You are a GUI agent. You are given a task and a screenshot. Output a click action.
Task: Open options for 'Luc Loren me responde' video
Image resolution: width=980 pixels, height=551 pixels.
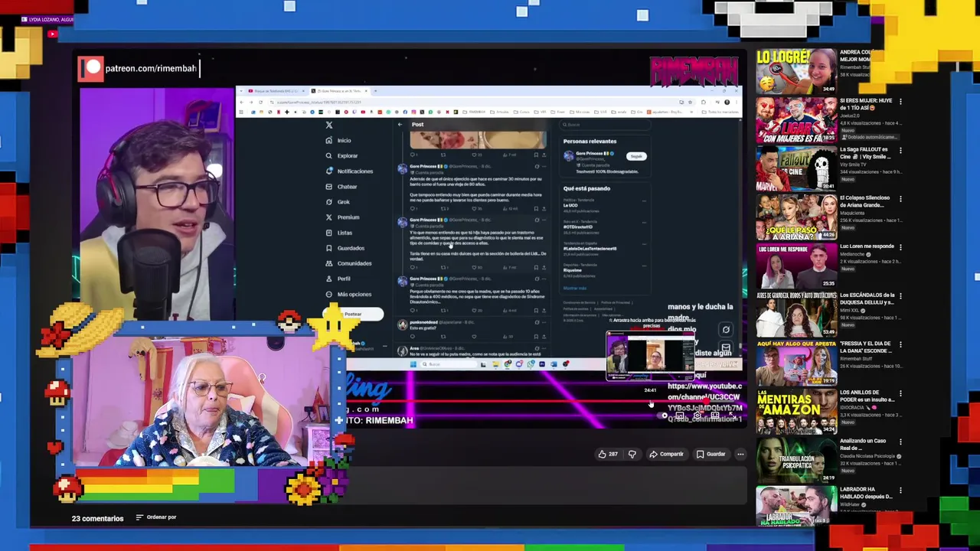(900, 247)
